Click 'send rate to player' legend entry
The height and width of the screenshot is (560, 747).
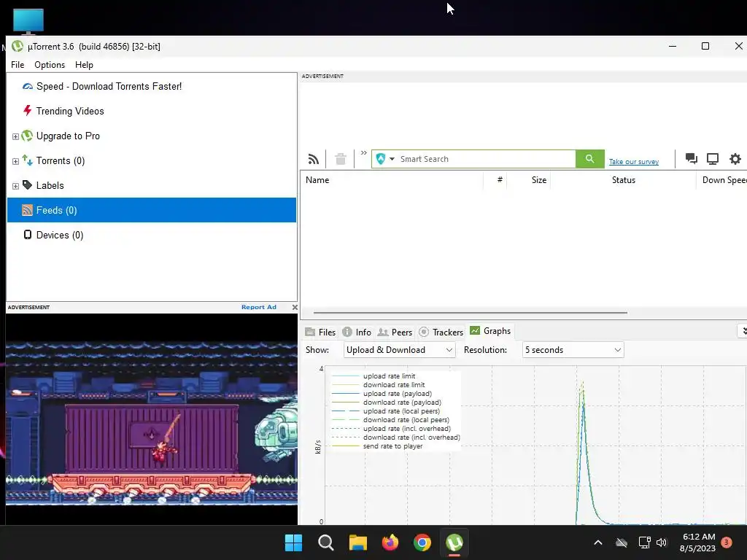tap(392, 446)
